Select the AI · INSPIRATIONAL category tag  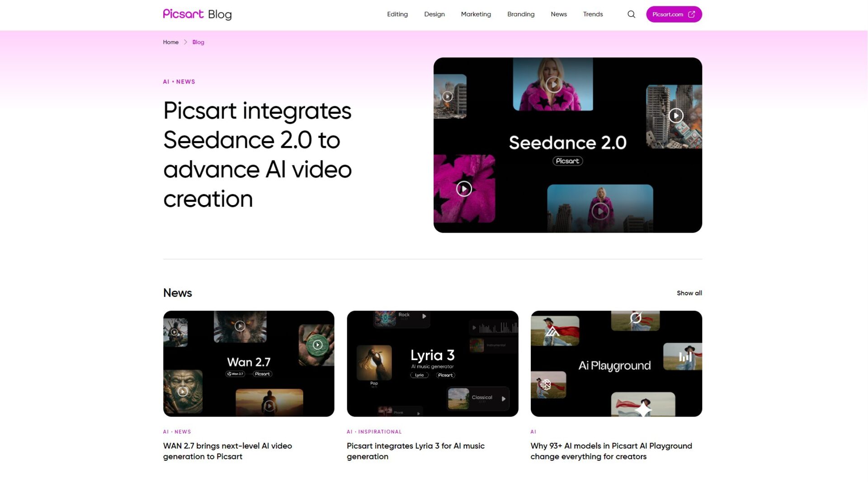374,432
